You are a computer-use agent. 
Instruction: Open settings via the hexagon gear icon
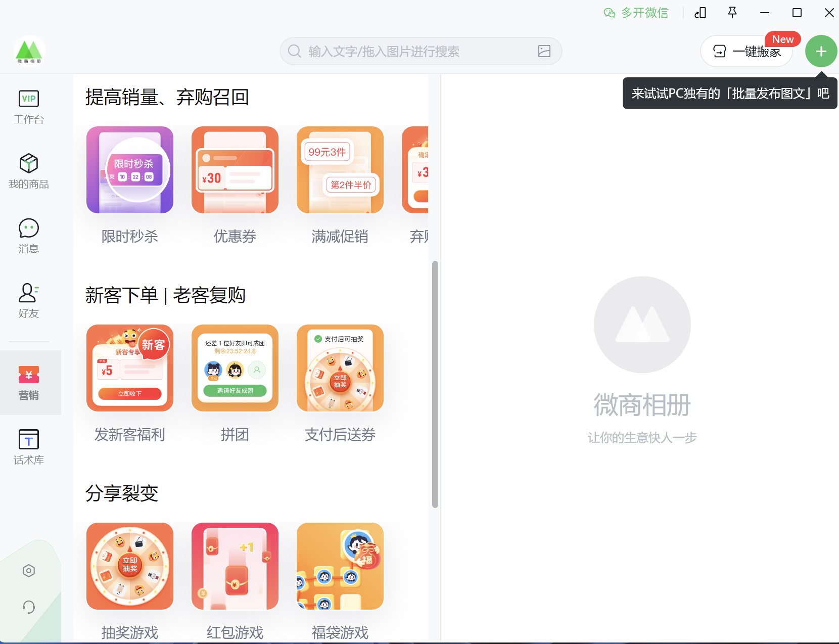[29, 571]
